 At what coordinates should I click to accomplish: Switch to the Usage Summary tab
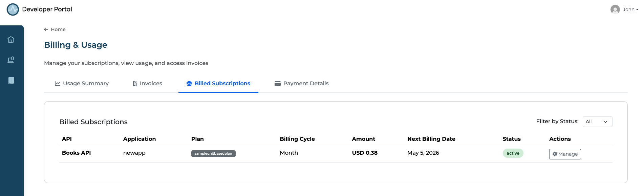(86, 84)
